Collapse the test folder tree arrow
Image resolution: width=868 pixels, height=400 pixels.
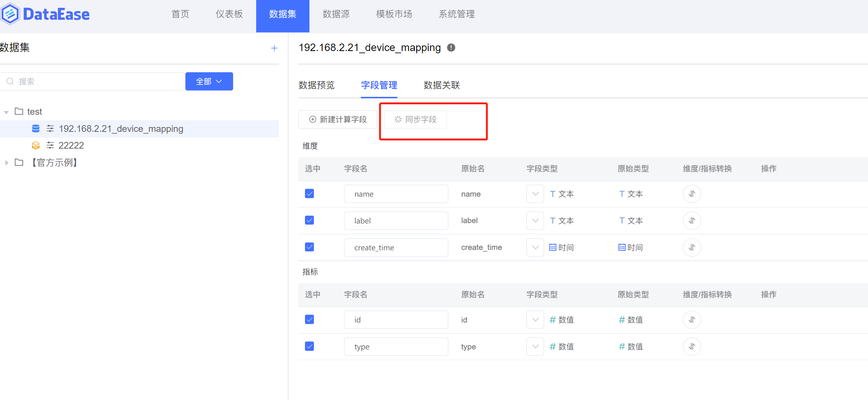(6, 112)
